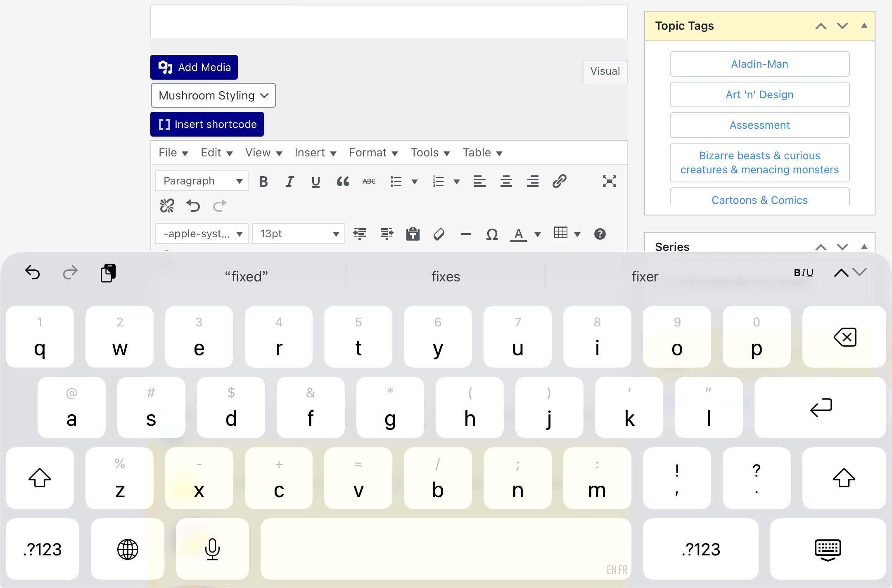The width and height of the screenshot is (892, 588).
Task: Toggle underline formatting
Action: 316,182
